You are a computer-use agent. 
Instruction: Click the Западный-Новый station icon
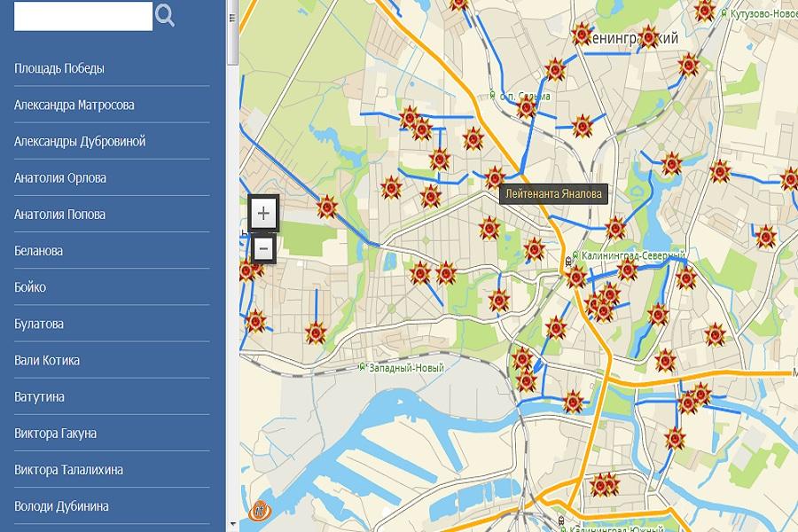362,366
